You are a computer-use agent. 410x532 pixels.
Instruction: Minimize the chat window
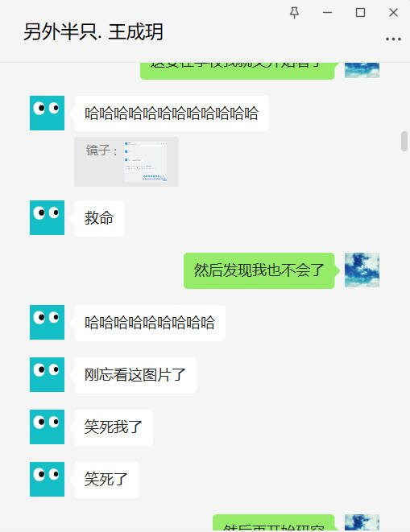[327, 13]
